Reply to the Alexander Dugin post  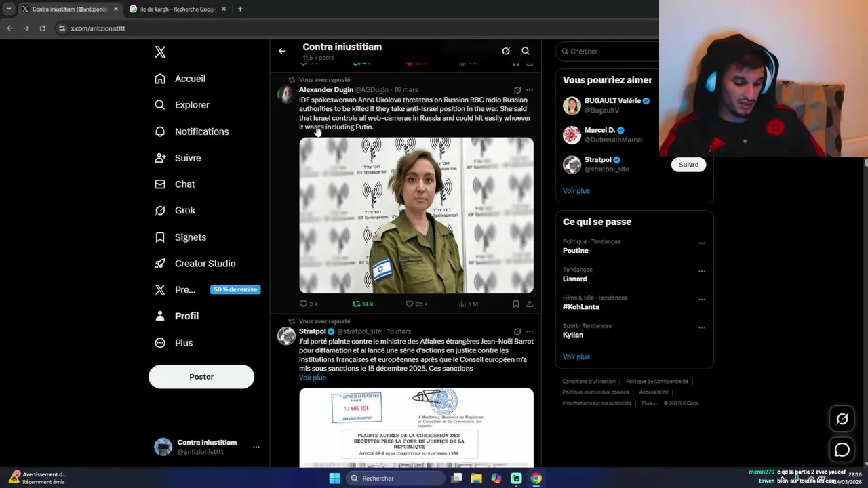pos(309,304)
